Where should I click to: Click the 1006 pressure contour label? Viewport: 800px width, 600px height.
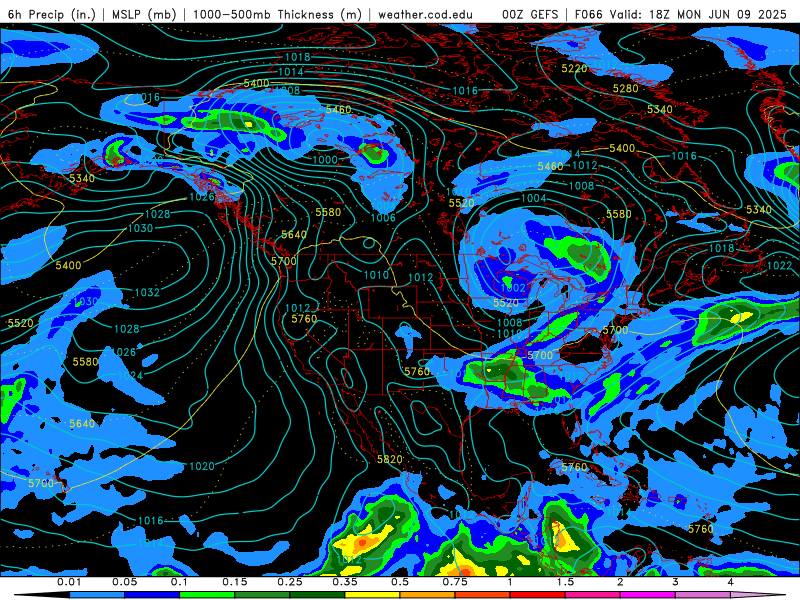click(383, 218)
